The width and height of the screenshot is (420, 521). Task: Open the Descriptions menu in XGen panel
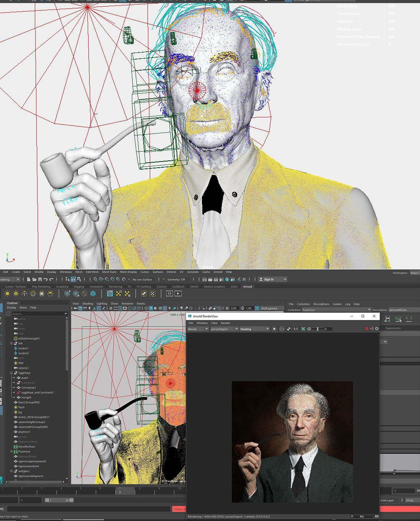(321, 304)
